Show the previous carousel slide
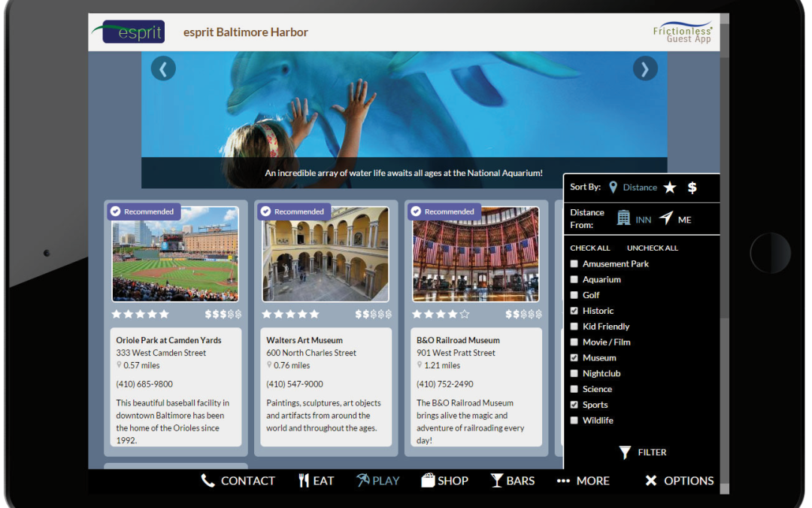Screen dimensions: 812x508 (163, 68)
